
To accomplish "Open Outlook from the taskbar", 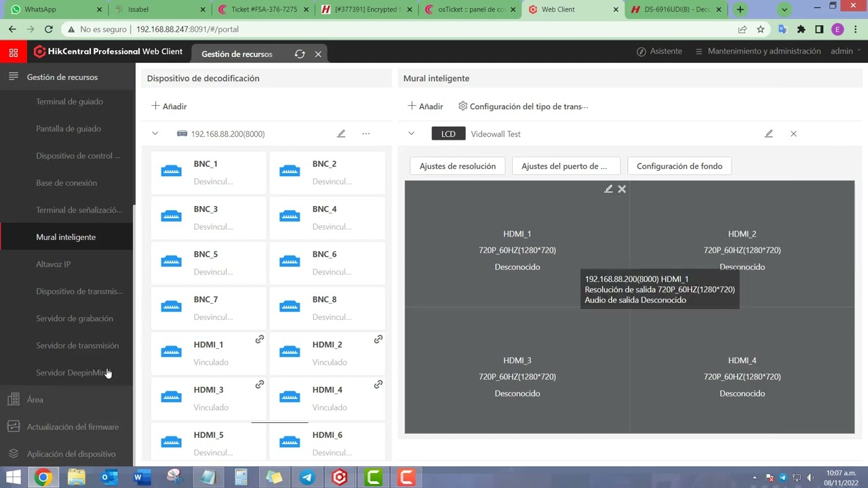I will [108, 478].
